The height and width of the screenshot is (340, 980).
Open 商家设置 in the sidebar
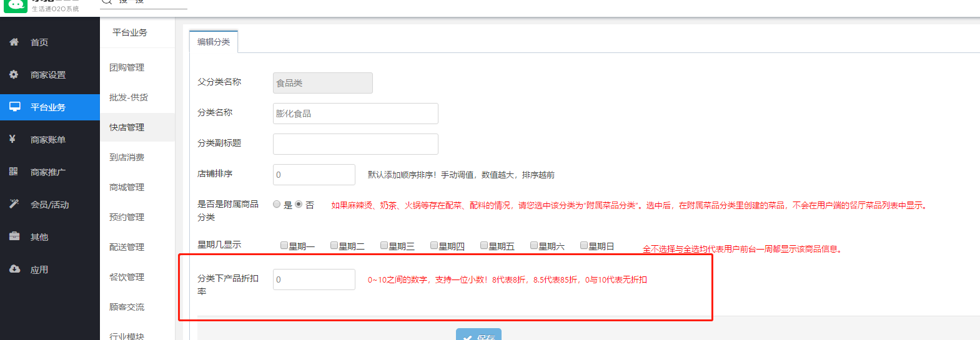[x=50, y=75]
